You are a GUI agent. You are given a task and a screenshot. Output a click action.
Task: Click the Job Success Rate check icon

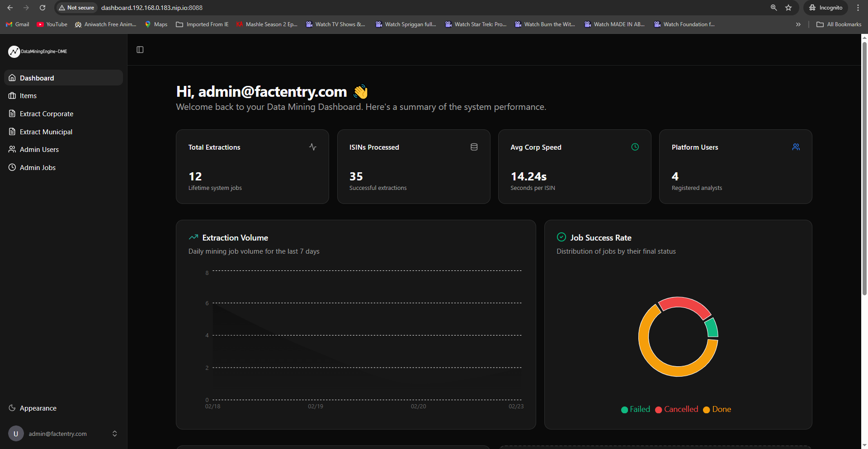coord(561,237)
